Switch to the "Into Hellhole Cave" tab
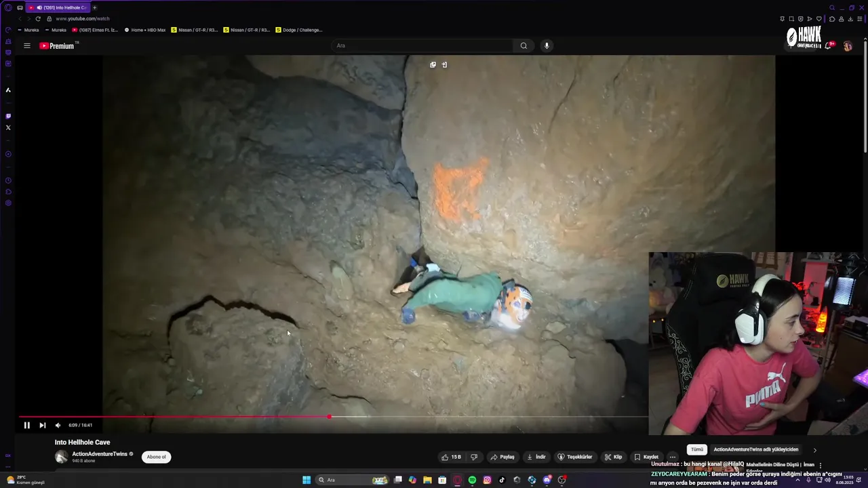Image resolution: width=868 pixels, height=488 pixels. click(x=59, y=7)
